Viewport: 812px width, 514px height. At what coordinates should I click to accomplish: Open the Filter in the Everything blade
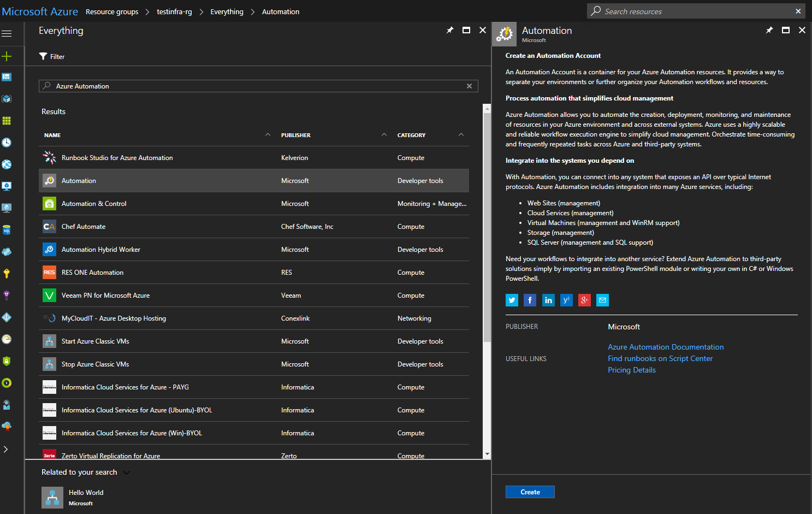pos(51,56)
